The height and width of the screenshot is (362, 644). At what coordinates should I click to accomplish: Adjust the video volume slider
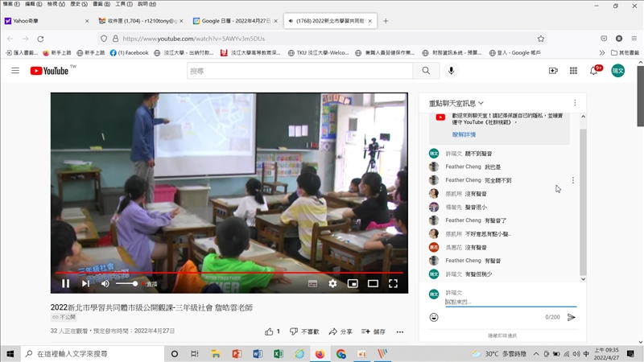126,283
